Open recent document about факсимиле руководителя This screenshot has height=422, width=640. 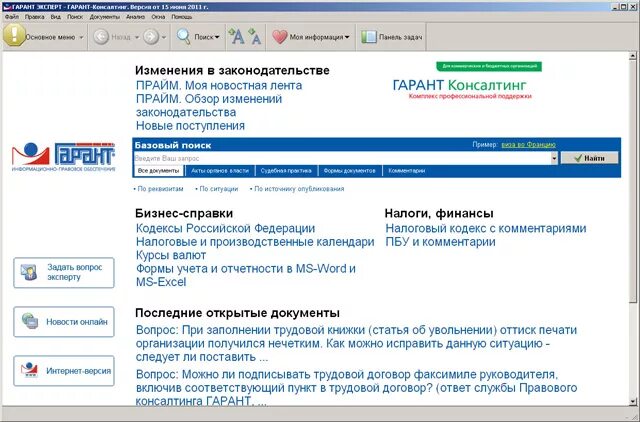coord(356,388)
